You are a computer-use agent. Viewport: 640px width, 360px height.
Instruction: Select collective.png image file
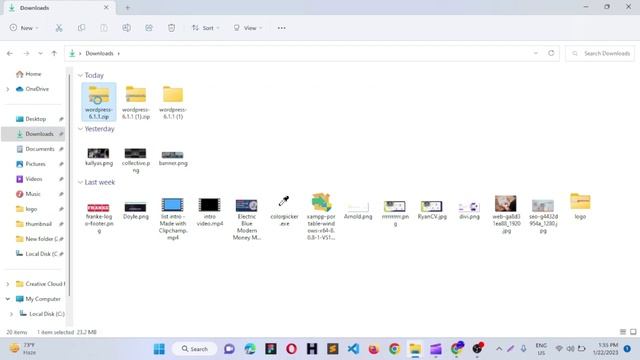136,160
